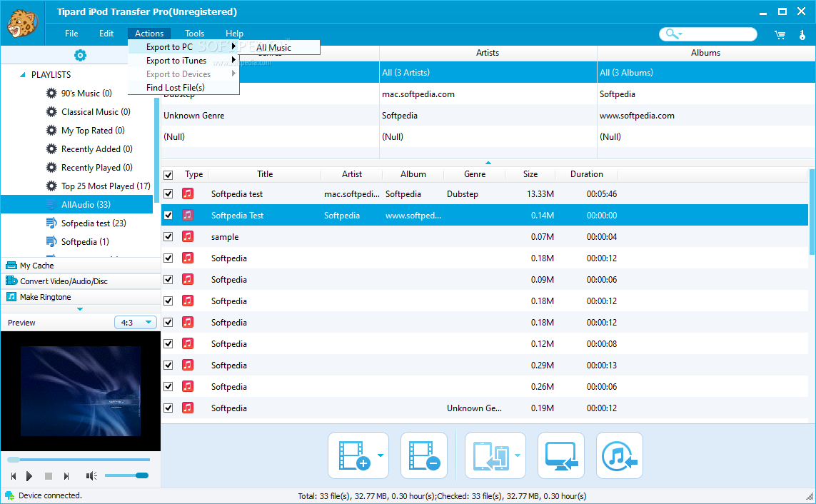Open My Cache
This screenshot has height=504, width=816.
coord(81,266)
